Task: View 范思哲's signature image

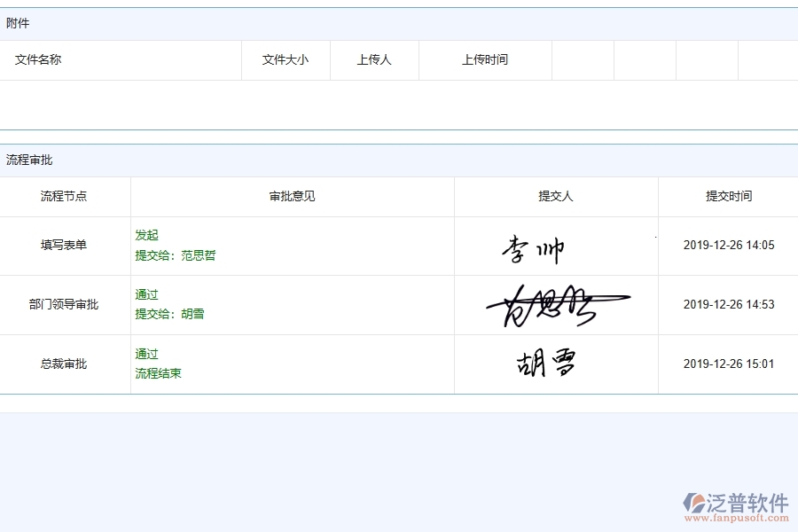Action: tap(557, 304)
